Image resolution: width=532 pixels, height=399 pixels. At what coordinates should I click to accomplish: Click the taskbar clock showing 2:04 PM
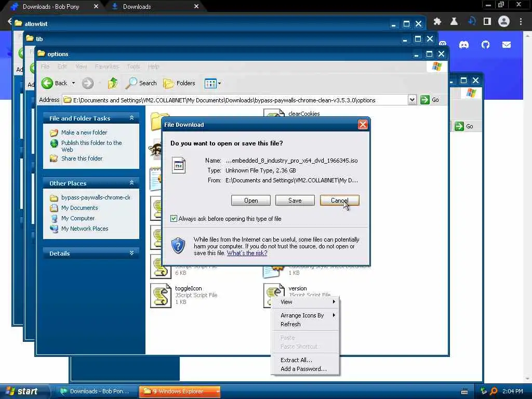click(x=513, y=391)
